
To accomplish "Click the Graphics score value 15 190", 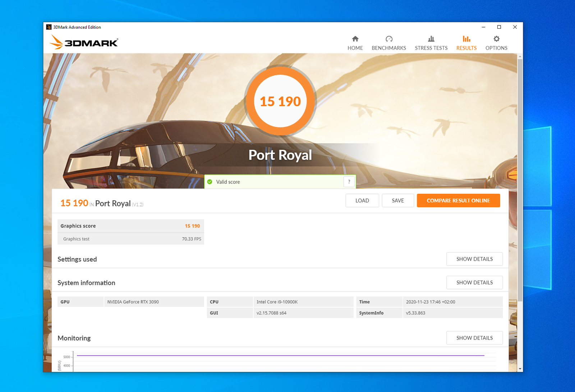I will click(x=192, y=226).
